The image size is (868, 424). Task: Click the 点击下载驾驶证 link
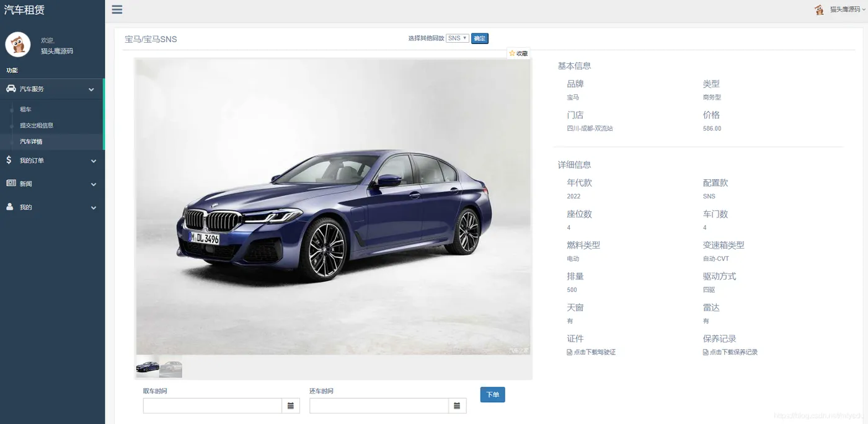point(595,352)
